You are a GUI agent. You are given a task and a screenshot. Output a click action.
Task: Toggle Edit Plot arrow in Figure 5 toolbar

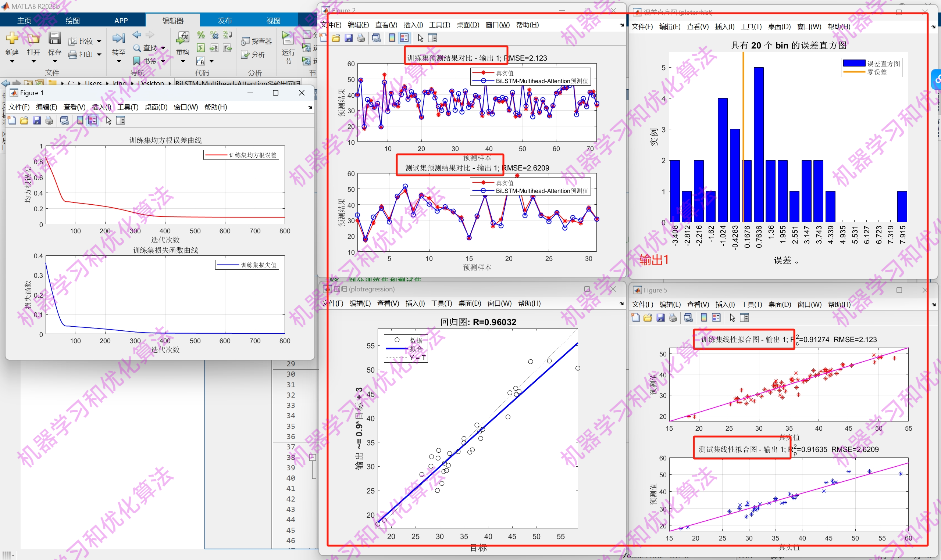(732, 318)
